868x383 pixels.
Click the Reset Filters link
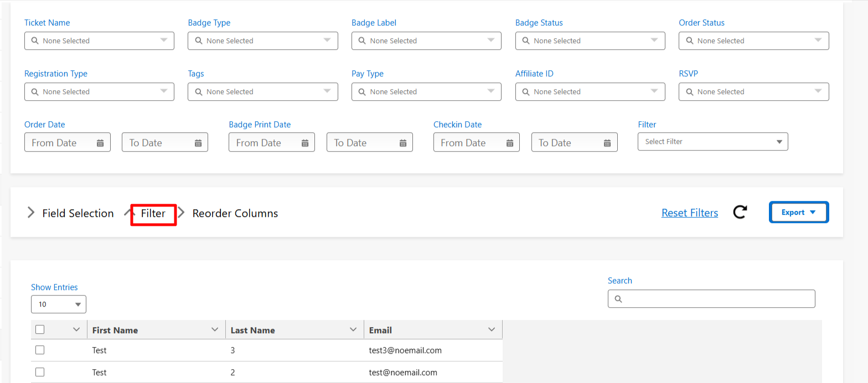click(689, 213)
